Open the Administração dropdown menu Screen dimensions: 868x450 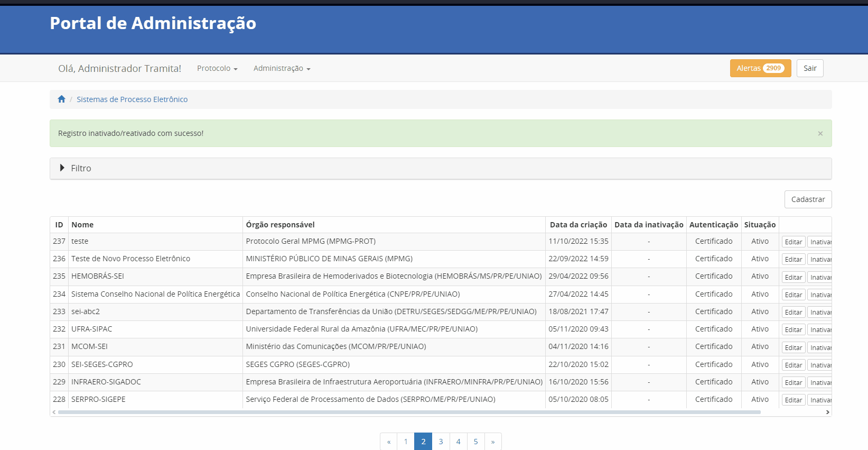tap(282, 68)
